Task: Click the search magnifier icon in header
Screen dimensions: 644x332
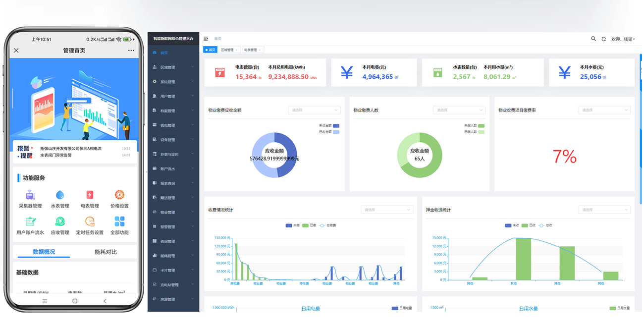Action: coord(593,39)
